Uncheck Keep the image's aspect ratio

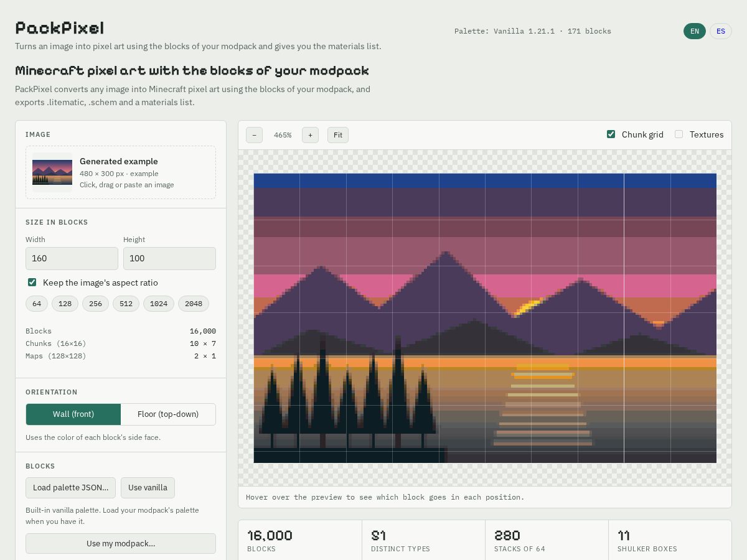tap(32, 282)
